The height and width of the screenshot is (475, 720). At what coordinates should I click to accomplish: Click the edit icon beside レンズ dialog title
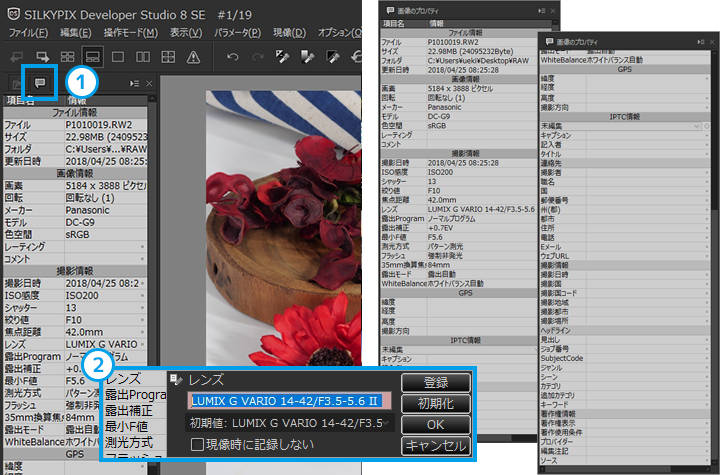[176, 379]
